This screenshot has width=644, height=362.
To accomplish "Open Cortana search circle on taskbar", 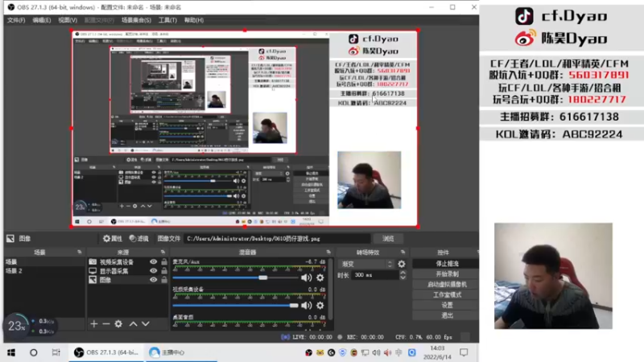I will coord(34,352).
